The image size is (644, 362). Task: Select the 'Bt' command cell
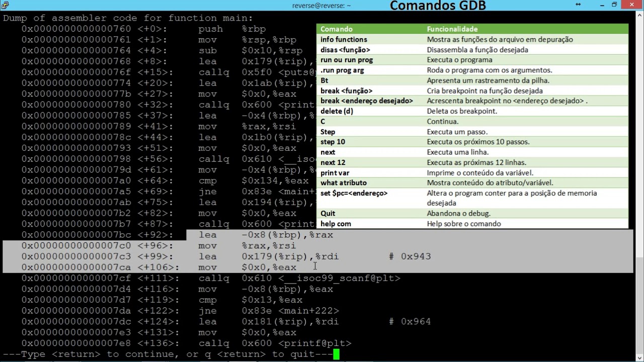[x=324, y=80]
